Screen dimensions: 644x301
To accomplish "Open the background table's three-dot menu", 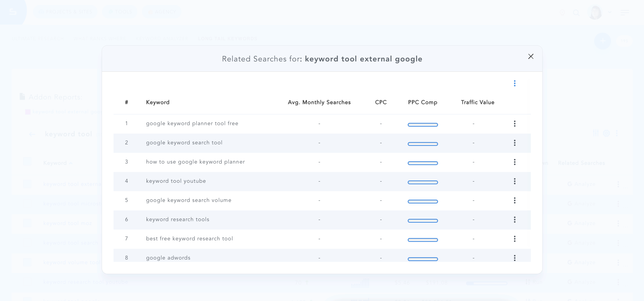I will pyautogui.click(x=617, y=133).
